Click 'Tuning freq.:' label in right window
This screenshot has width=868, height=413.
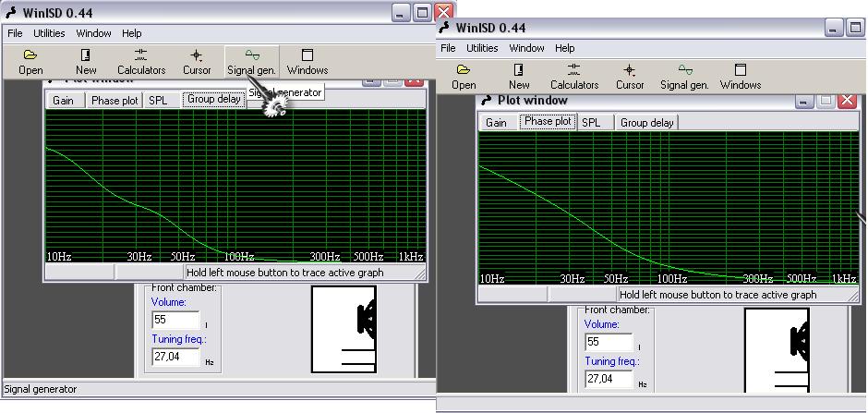(x=612, y=361)
